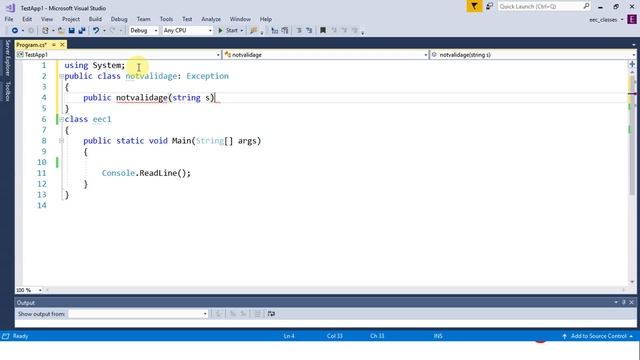This screenshot has height=360, width=640.
Task: Save the current file with the Save icon
Action: (x=71, y=31)
